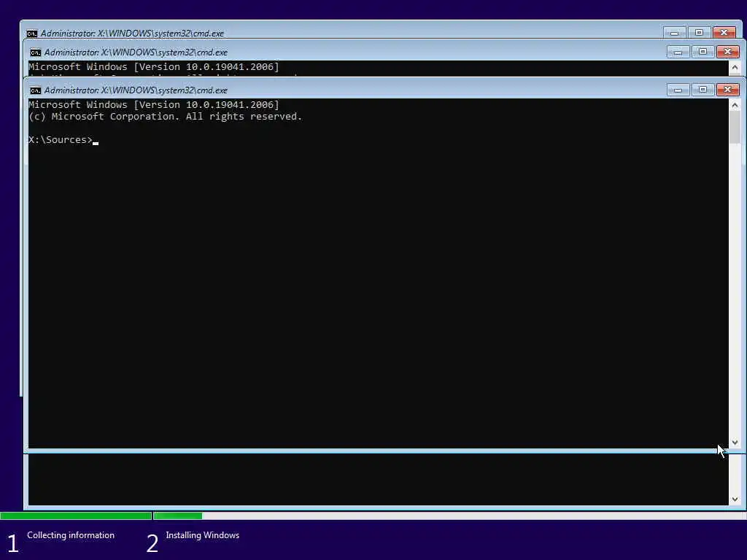Close the rearmost command prompt window
Image resolution: width=747 pixels, height=560 pixels.
pos(724,32)
